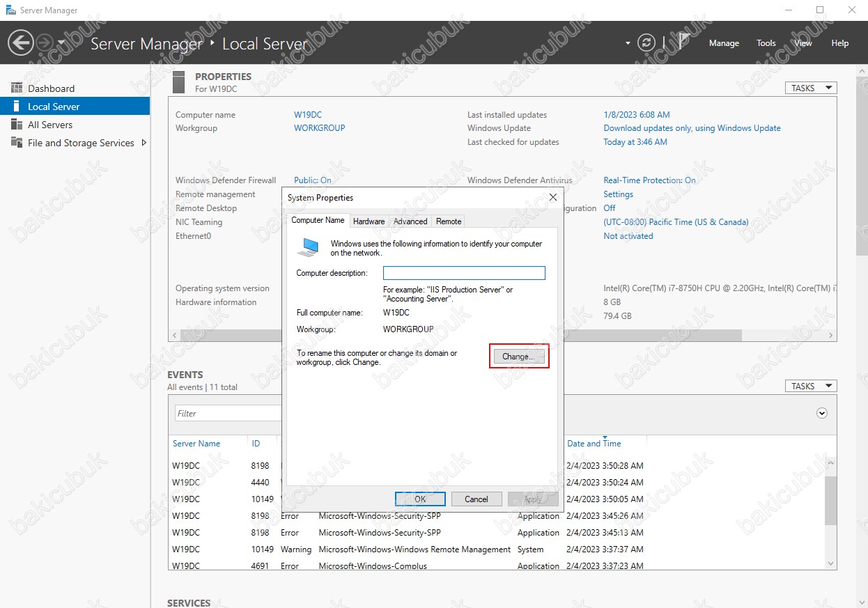Click the Settings link in Properties
868x608 pixels.
619,194
